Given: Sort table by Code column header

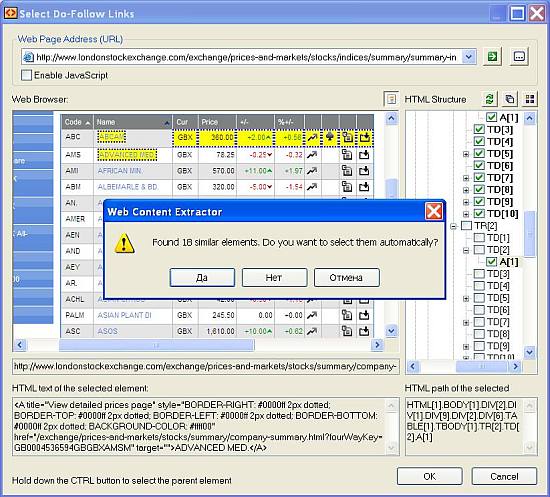Looking at the screenshot, I should [x=77, y=122].
